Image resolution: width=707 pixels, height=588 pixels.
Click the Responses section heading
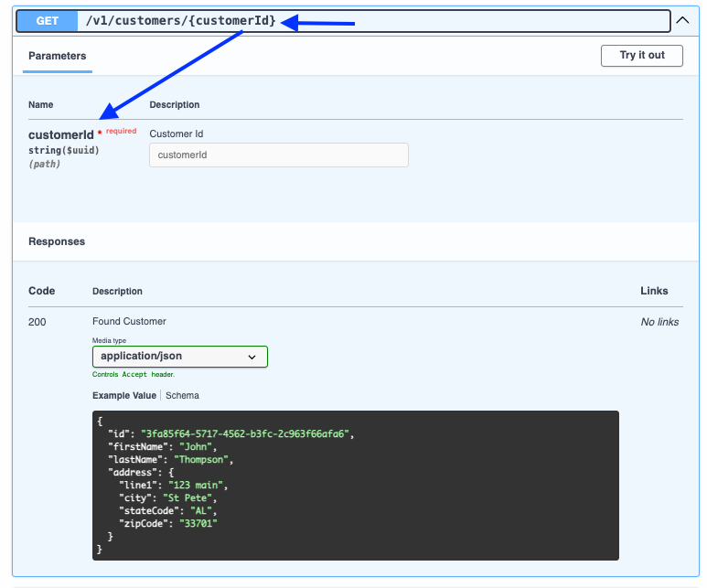[x=57, y=241]
